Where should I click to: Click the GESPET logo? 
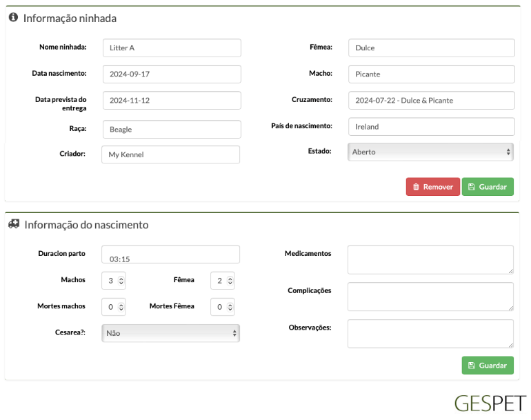[x=490, y=403]
